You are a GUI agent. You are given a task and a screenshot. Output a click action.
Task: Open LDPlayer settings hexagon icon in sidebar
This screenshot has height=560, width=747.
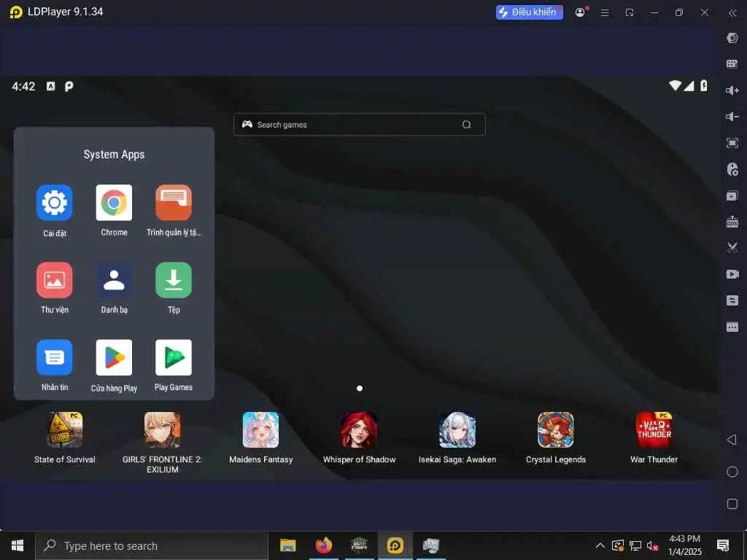point(732,38)
